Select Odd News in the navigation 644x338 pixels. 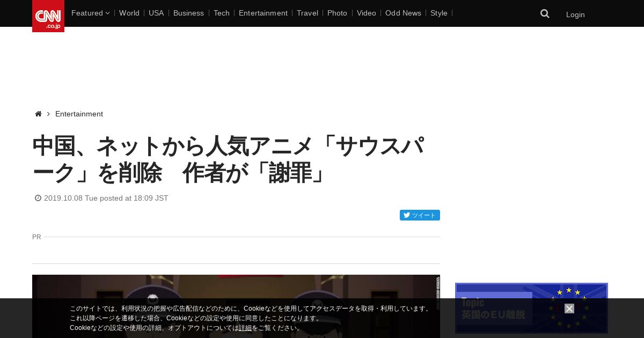(403, 13)
